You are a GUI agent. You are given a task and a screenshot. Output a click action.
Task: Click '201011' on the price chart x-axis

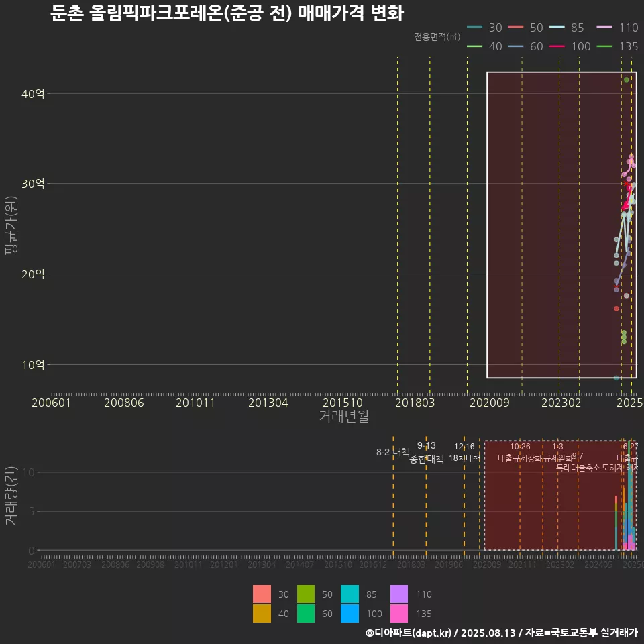[195, 402]
